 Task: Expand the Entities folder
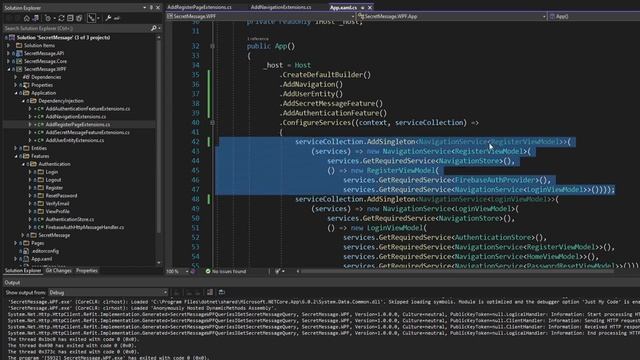click(16, 148)
